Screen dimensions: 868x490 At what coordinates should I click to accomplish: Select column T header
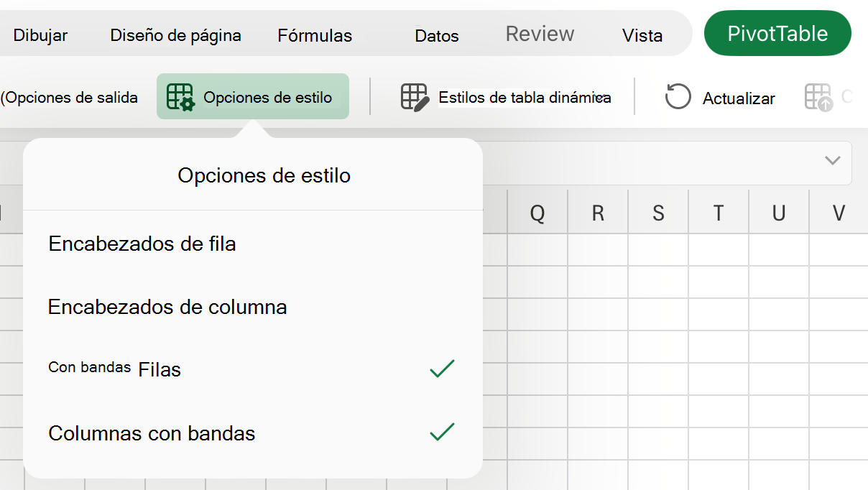click(x=719, y=213)
